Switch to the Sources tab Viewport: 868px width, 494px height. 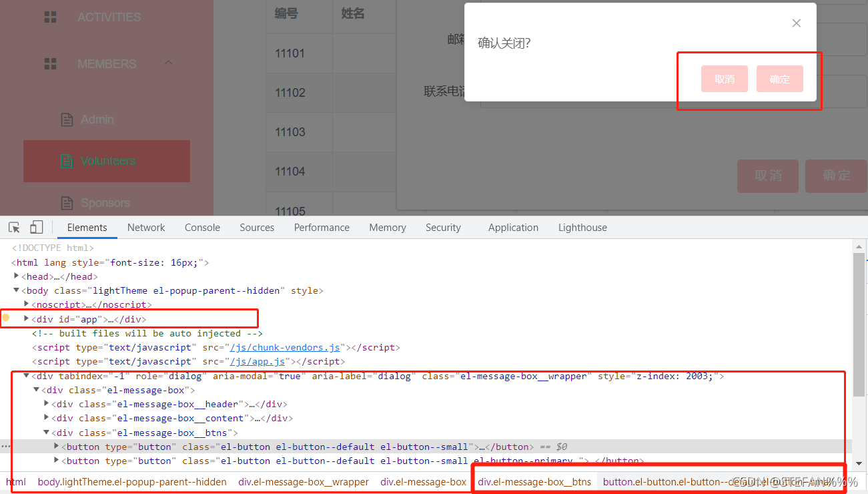[257, 228]
